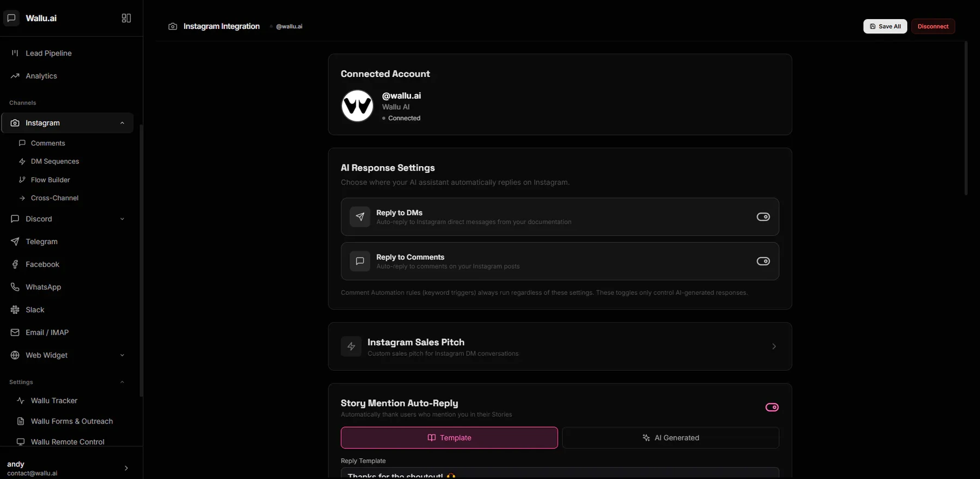The width and height of the screenshot is (980, 479).
Task: Click the sidebar vertical scrollbar
Action: tap(141, 260)
